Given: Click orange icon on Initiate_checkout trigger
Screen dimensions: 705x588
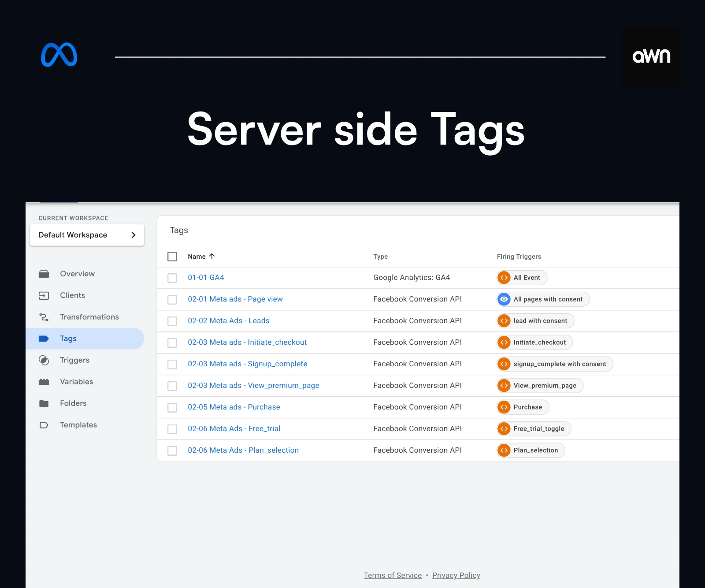Looking at the screenshot, I should point(504,342).
